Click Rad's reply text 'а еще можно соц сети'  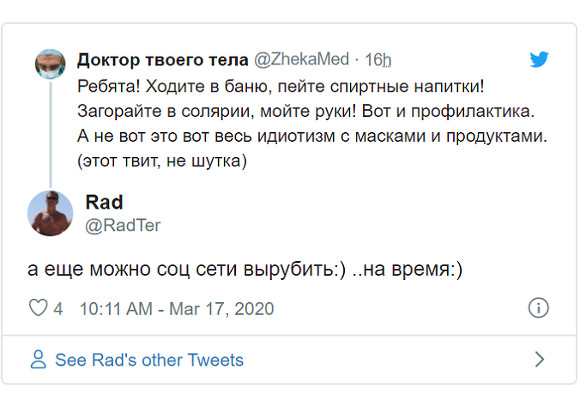pyautogui.click(x=245, y=269)
